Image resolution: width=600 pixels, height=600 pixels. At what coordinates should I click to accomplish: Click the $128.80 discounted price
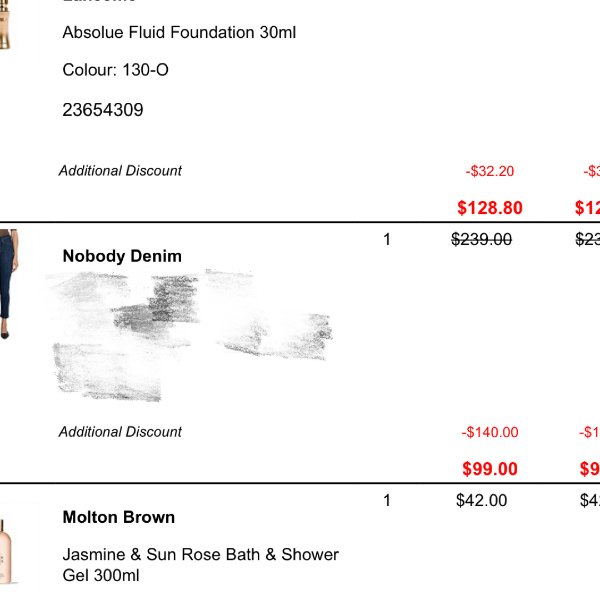tap(490, 208)
